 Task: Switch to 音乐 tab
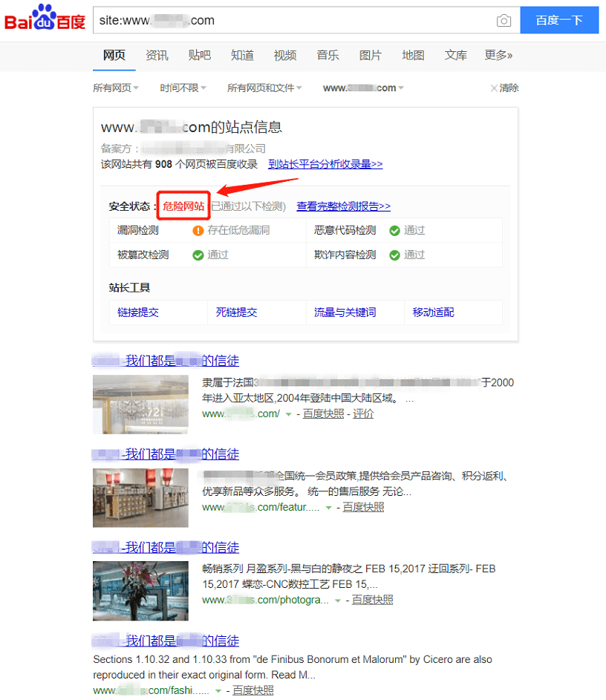(x=328, y=56)
